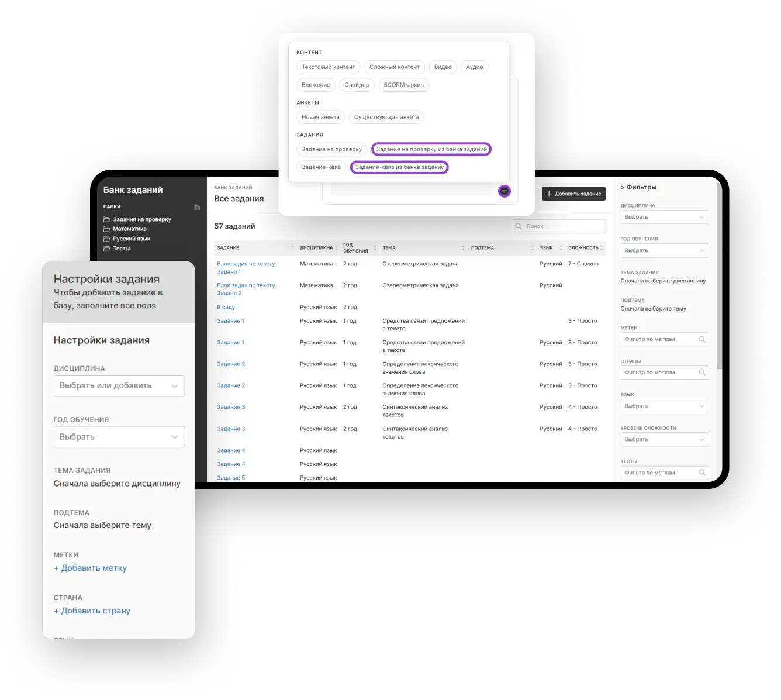Click Добавить страну link
The height and width of the screenshot is (700, 781).
pos(92,611)
